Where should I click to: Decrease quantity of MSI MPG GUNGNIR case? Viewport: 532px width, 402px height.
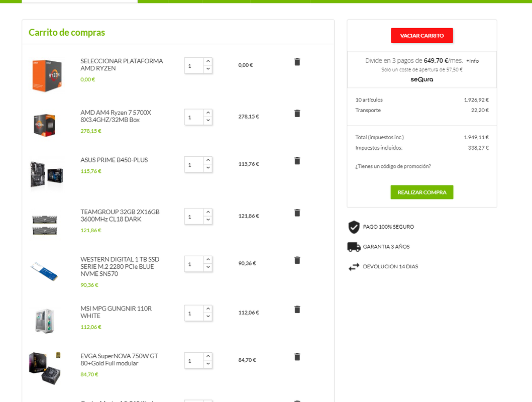(x=208, y=317)
